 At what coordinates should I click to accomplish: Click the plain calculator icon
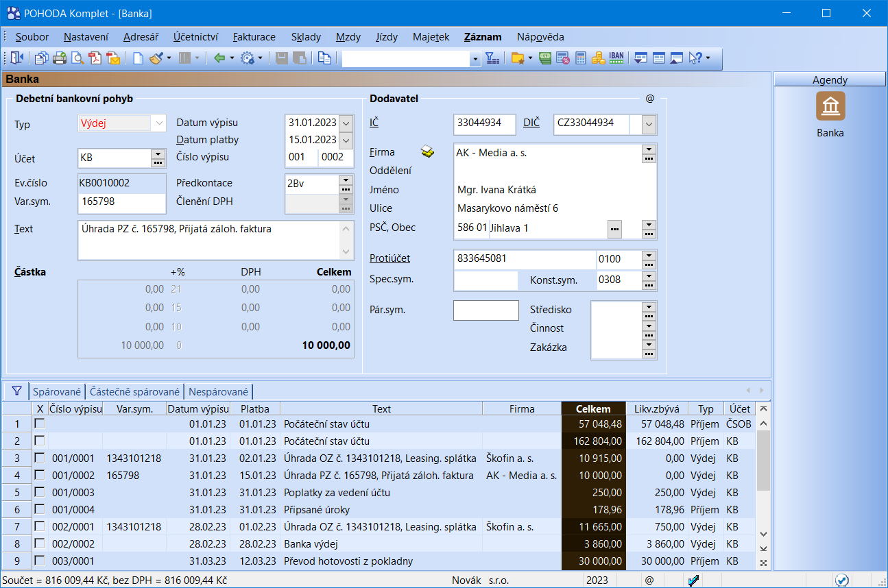[x=581, y=58]
